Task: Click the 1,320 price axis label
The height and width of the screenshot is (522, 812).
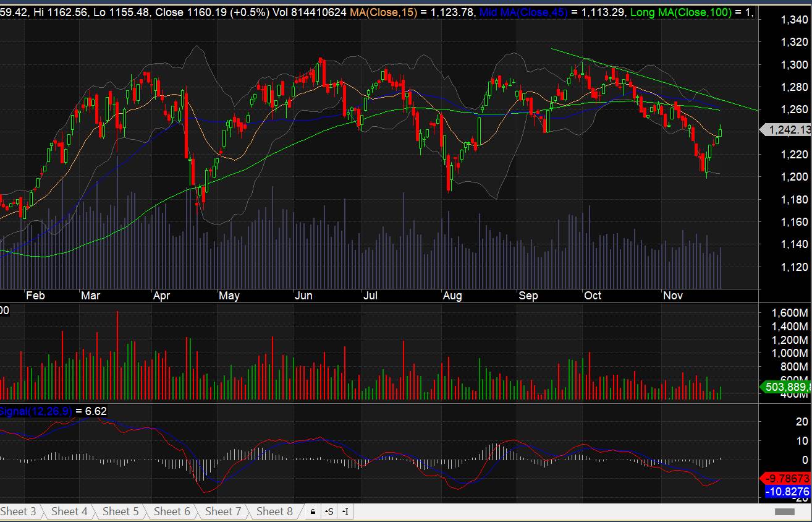Action: pos(794,42)
